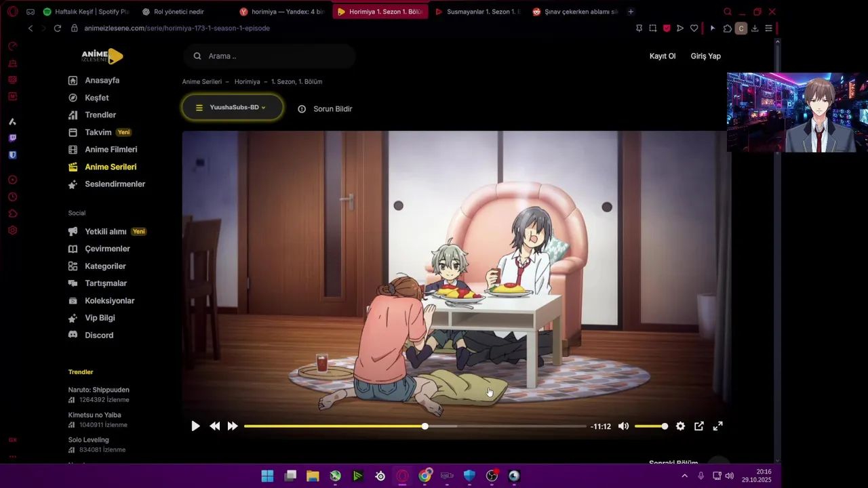
Task: Open the browser downloads icon
Action: pyautogui.click(x=755, y=28)
